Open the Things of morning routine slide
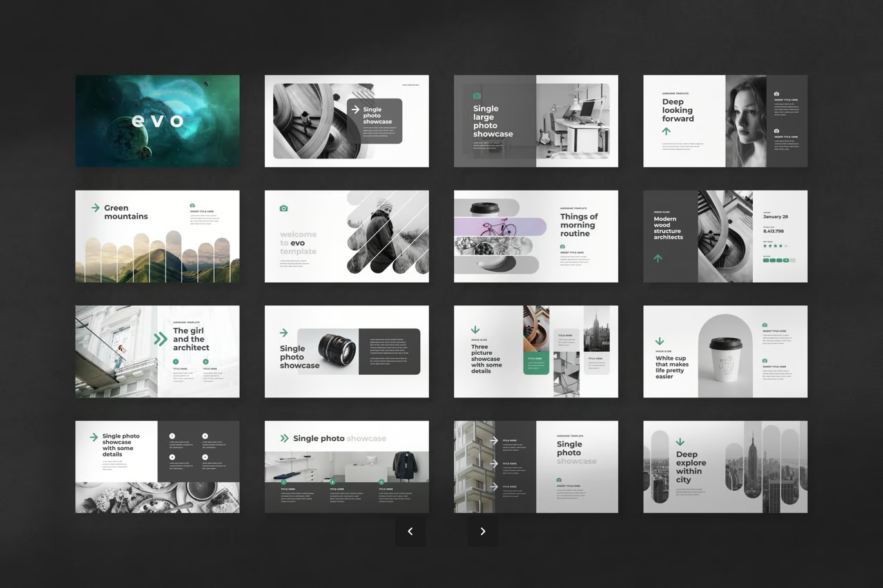883x588 pixels. (536, 236)
